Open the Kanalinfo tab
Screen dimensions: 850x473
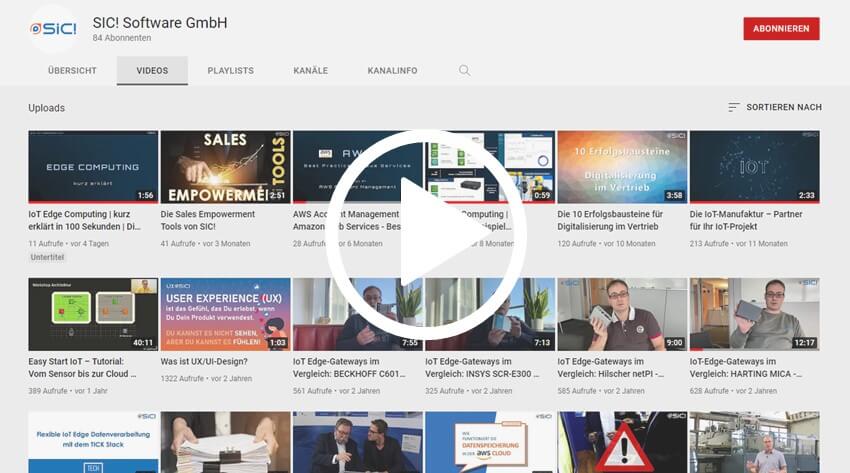click(392, 70)
